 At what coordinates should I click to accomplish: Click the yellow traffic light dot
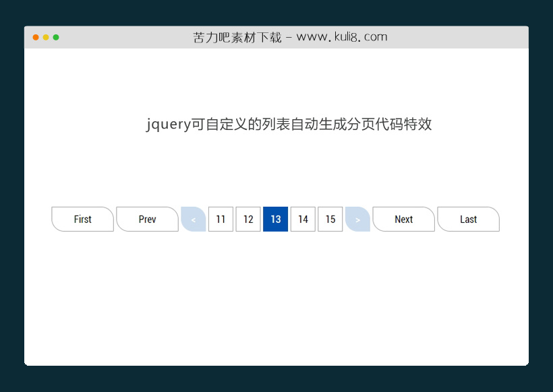pos(45,38)
